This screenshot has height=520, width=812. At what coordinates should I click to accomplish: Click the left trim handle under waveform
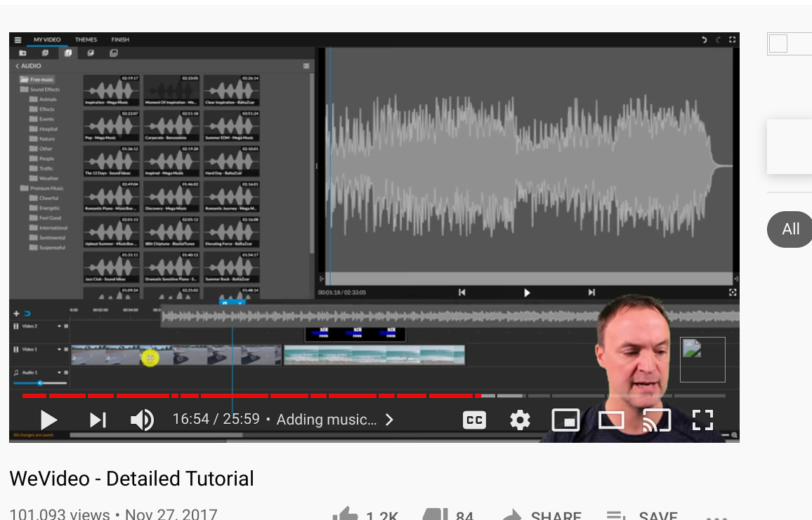coord(322,279)
